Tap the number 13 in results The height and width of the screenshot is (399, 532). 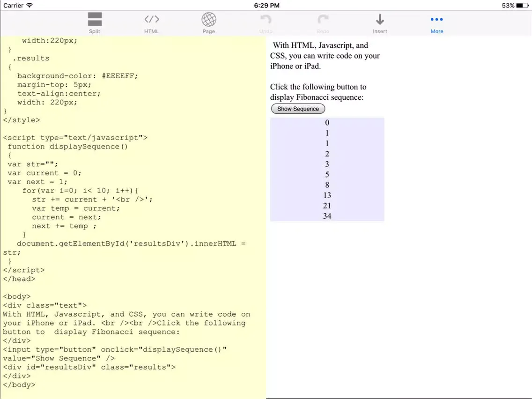coord(327,195)
